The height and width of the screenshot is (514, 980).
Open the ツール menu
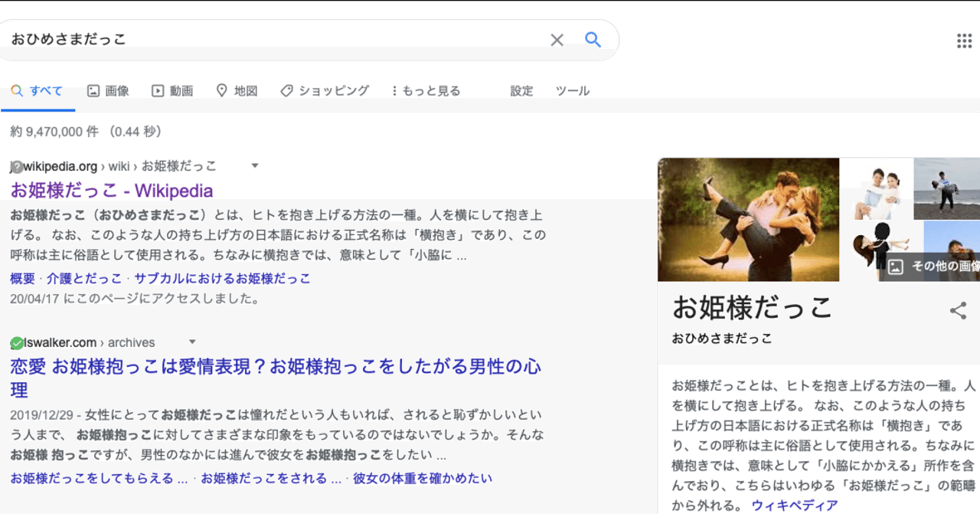pos(573,90)
